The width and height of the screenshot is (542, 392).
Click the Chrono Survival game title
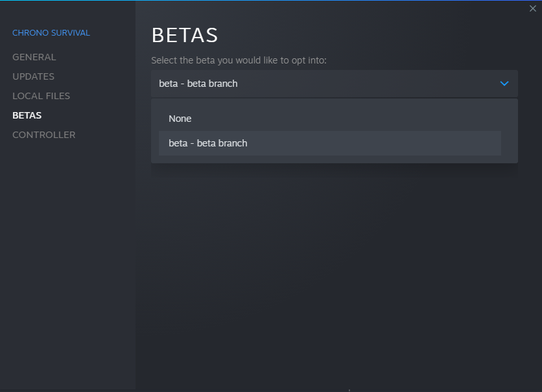coord(51,33)
